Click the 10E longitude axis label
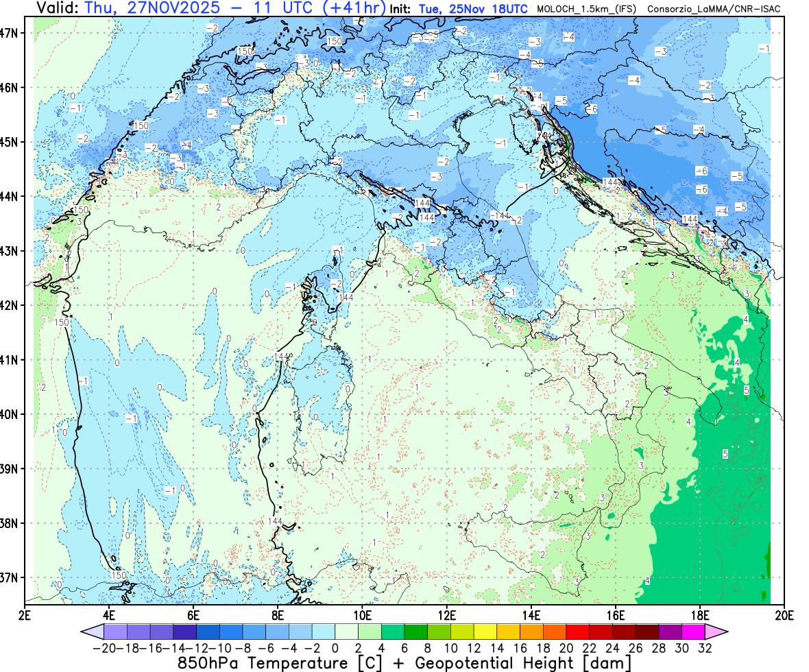 362,614
